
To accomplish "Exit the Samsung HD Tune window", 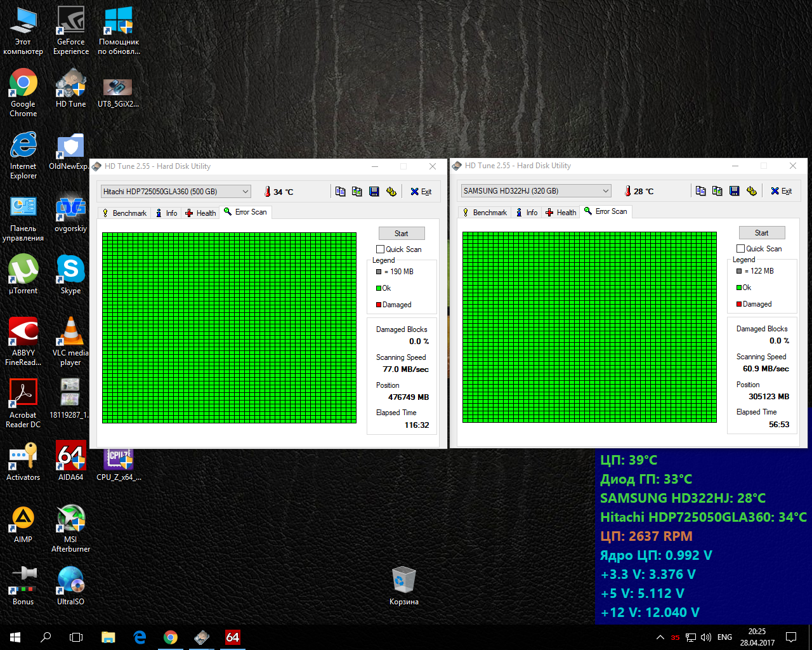I will (x=782, y=191).
